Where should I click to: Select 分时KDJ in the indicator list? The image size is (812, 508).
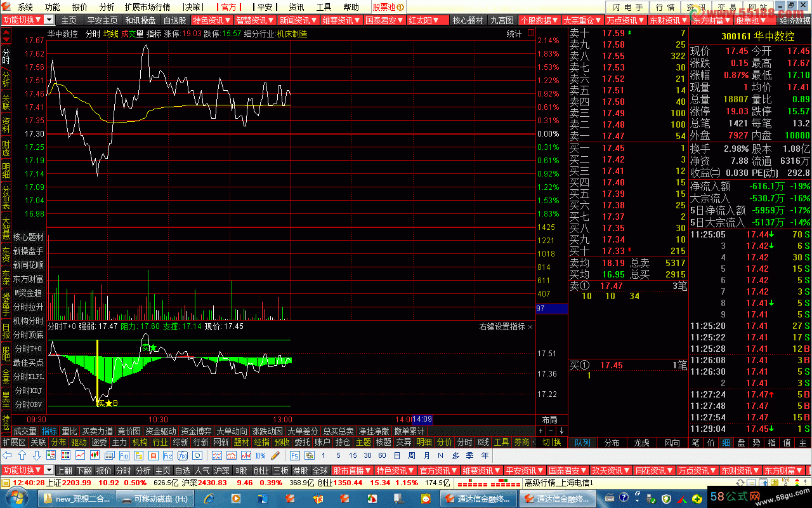(x=29, y=391)
